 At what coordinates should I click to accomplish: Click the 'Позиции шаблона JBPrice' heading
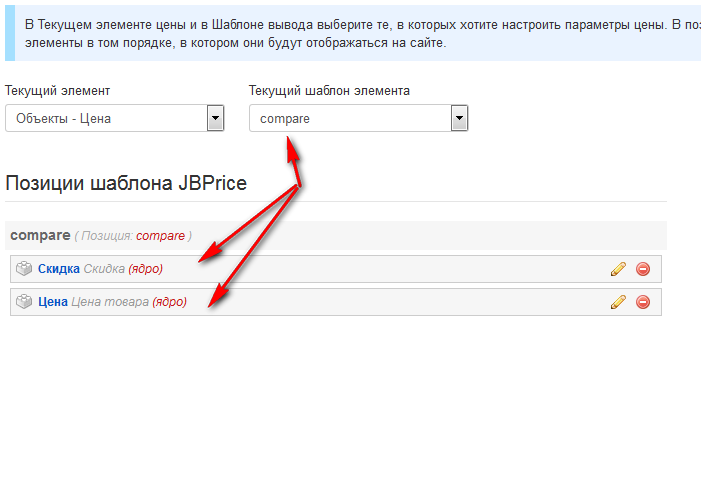click(x=126, y=183)
